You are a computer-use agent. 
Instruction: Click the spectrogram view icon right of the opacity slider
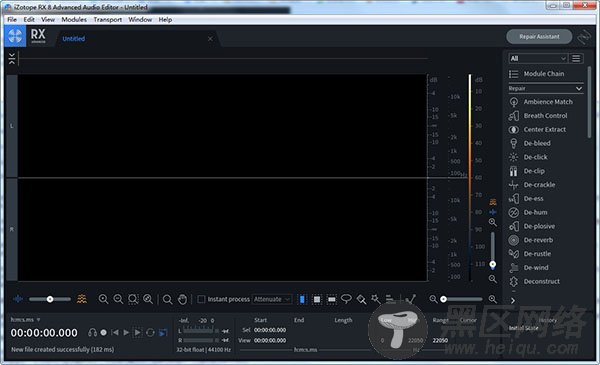pos(82,299)
